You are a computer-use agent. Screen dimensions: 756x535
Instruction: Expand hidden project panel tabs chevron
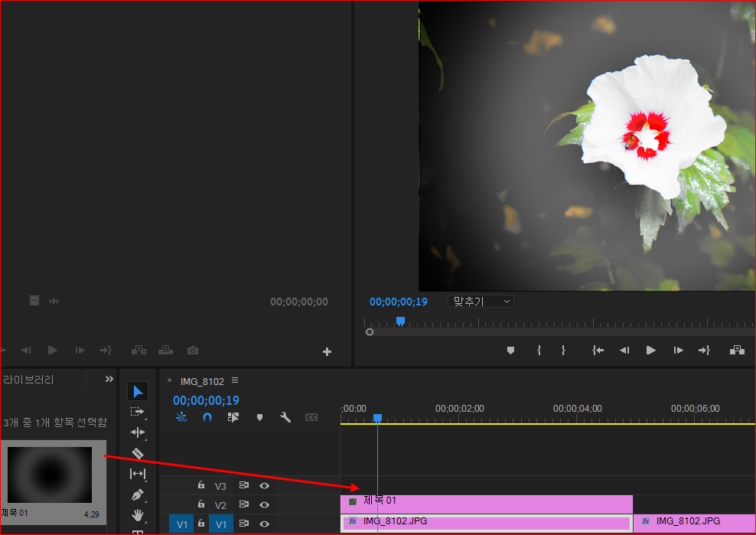[109, 379]
